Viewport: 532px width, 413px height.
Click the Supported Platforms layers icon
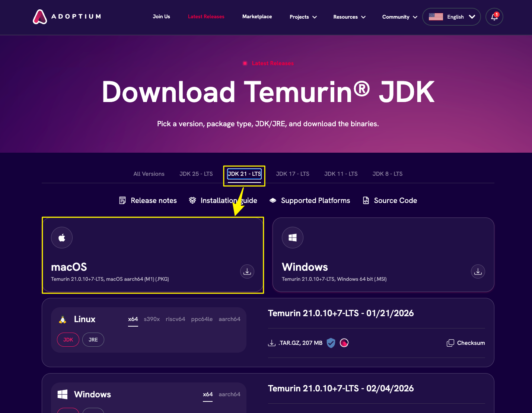(273, 200)
